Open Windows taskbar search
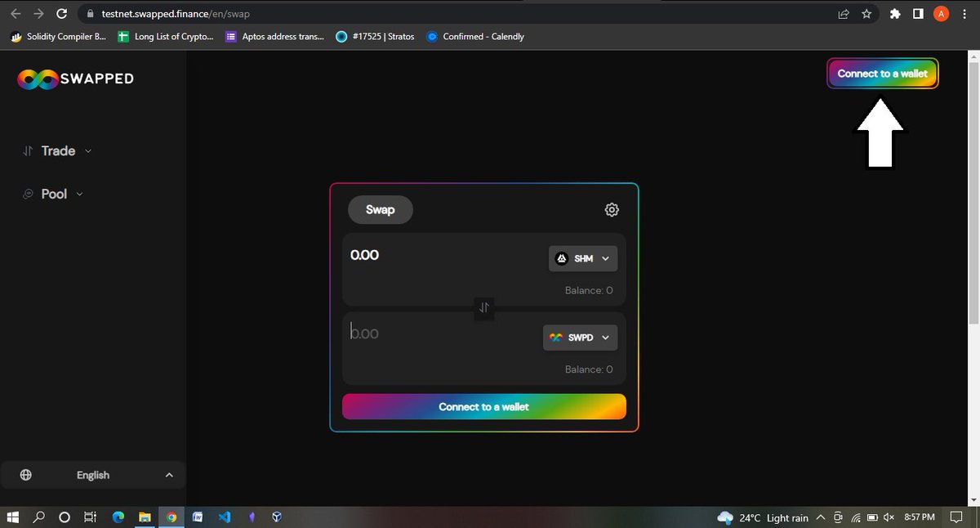 39,517
